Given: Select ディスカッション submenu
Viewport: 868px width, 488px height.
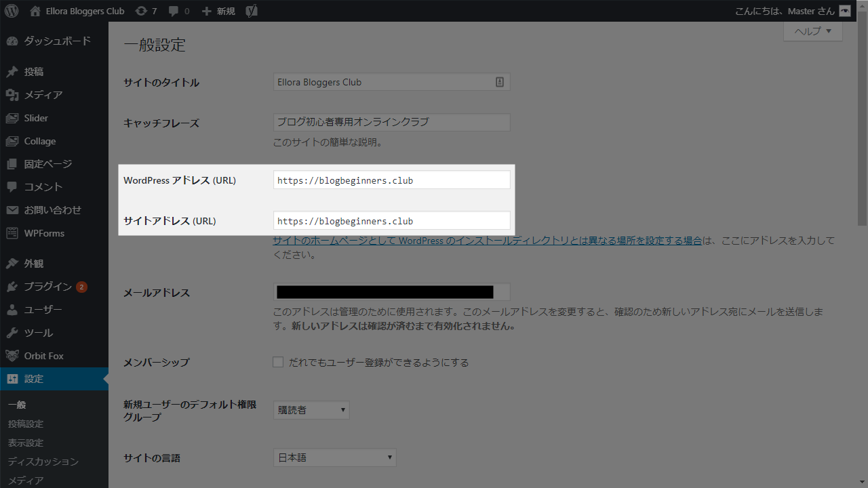Looking at the screenshot, I should point(43,462).
